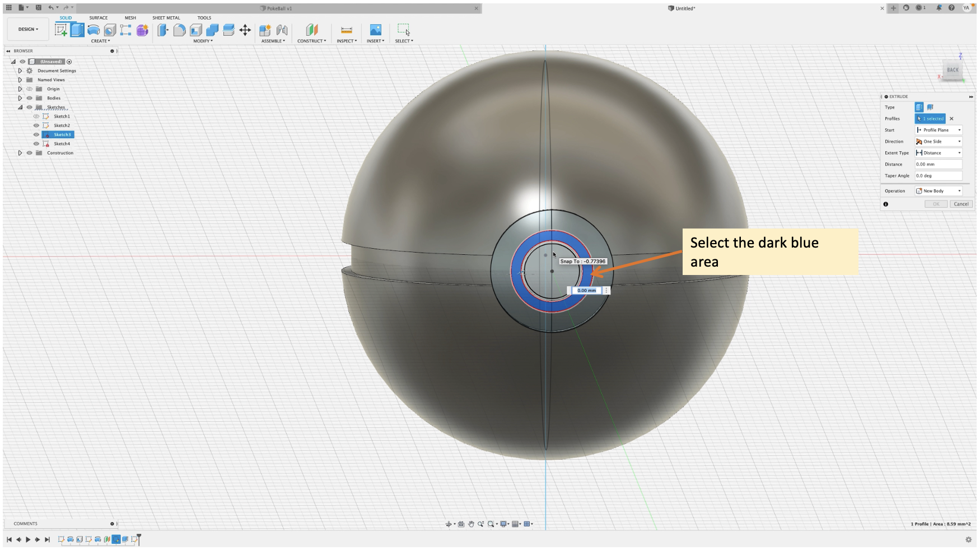
Task: Collapse the Sketches tree node
Action: 20,107
